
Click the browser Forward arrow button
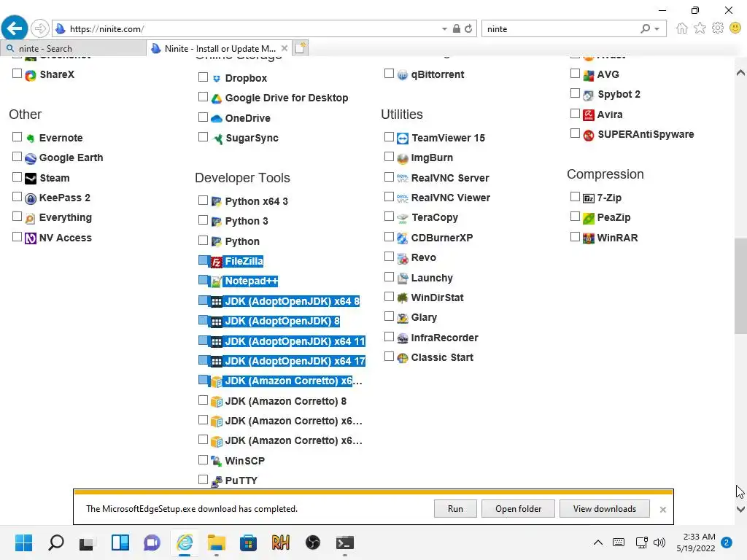tap(40, 28)
